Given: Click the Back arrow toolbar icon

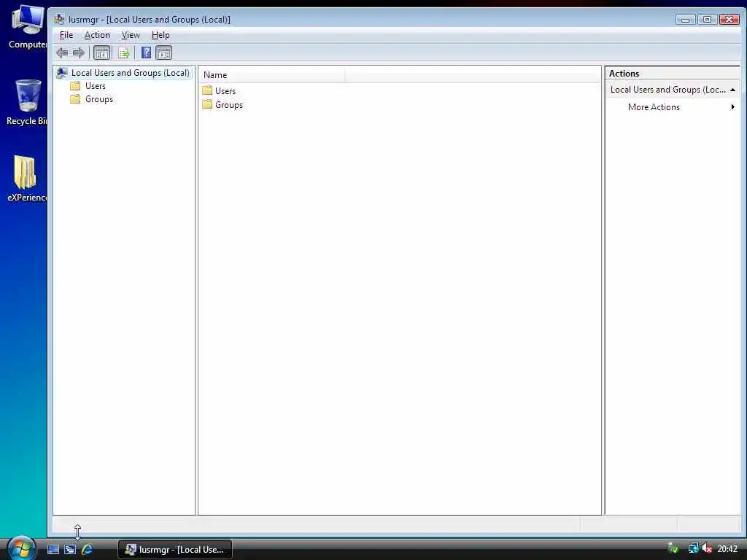Looking at the screenshot, I should (62, 52).
